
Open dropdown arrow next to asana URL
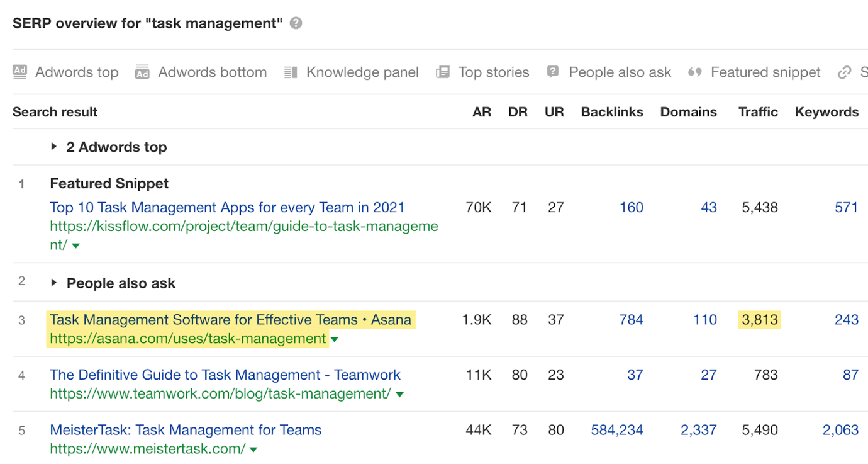tap(335, 339)
